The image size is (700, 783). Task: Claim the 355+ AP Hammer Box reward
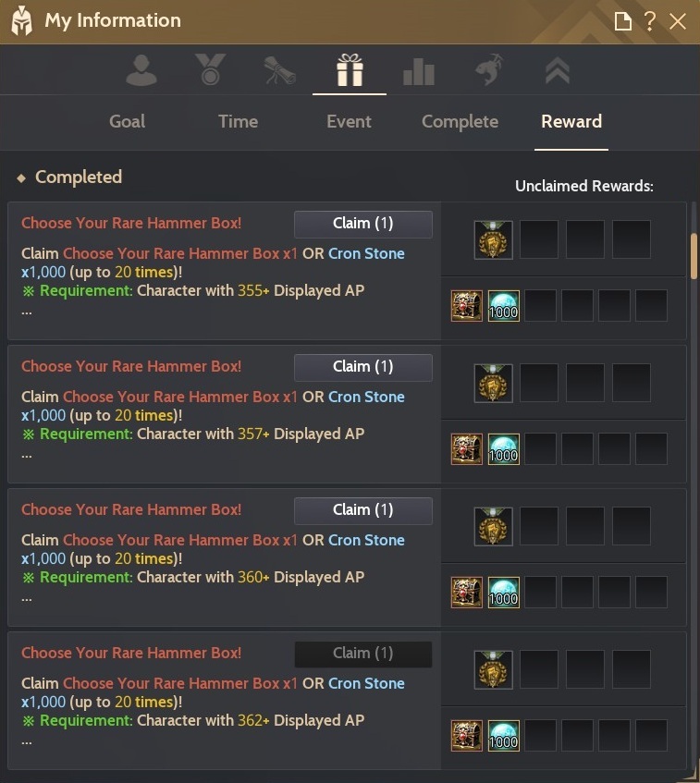pyautogui.click(x=363, y=224)
